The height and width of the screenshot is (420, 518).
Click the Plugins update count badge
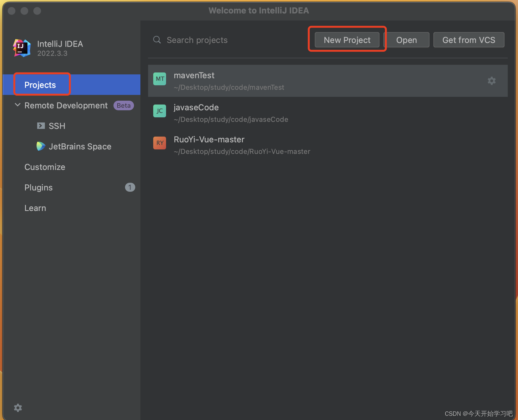130,187
